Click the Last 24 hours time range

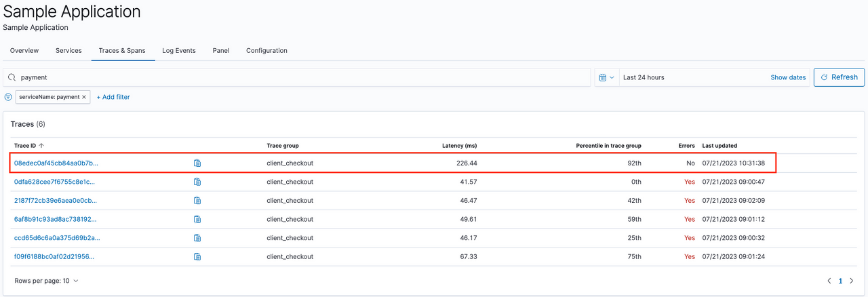coord(644,77)
